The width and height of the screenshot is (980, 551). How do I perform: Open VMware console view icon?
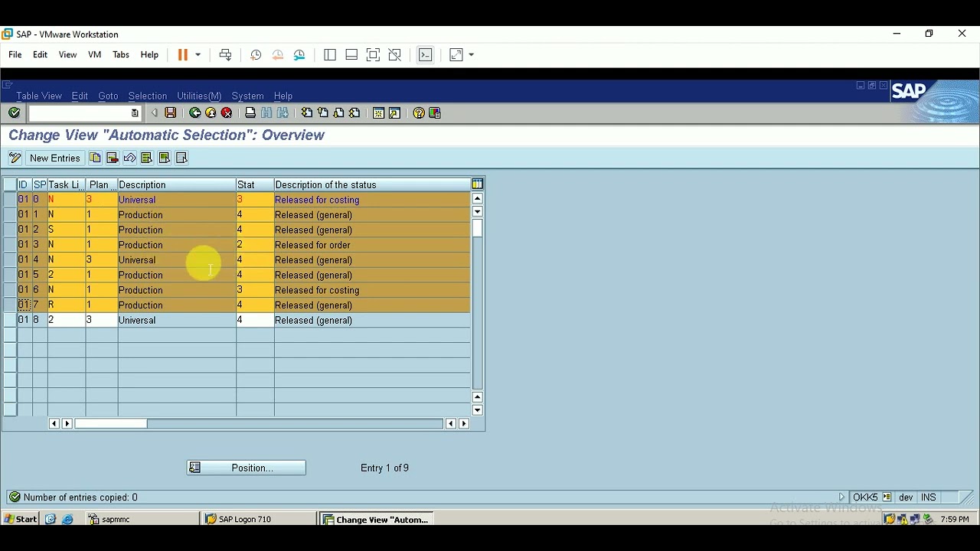426,55
